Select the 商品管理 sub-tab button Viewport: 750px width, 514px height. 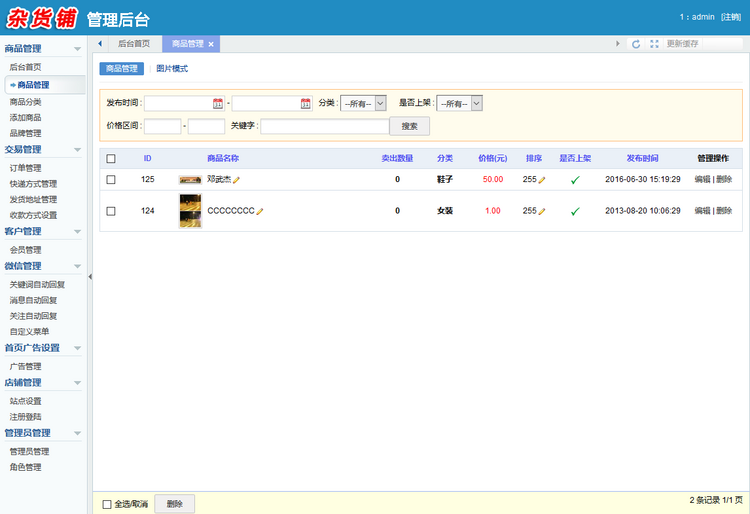[x=121, y=68]
